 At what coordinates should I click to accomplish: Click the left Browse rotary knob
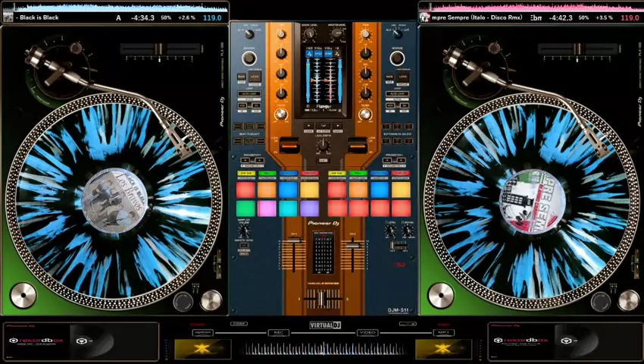(x=249, y=58)
